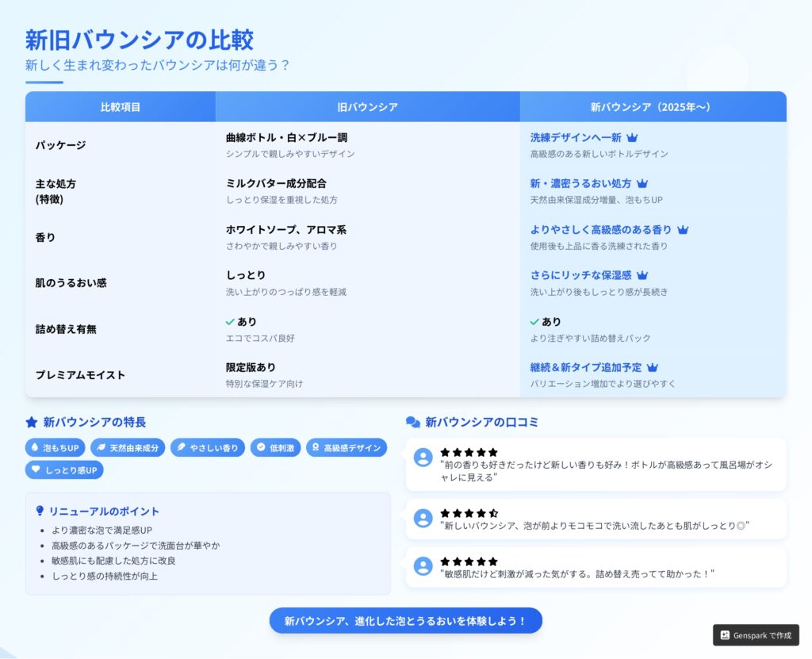Click the 特別な保湿ケア向け description
The height and width of the screenshot is (659, 812).
pos(264,383)
